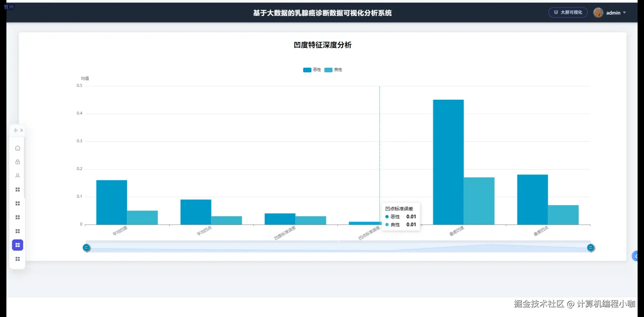
Task: Click the 良性 bar for 最差凹点
Action: coord(563,215)
